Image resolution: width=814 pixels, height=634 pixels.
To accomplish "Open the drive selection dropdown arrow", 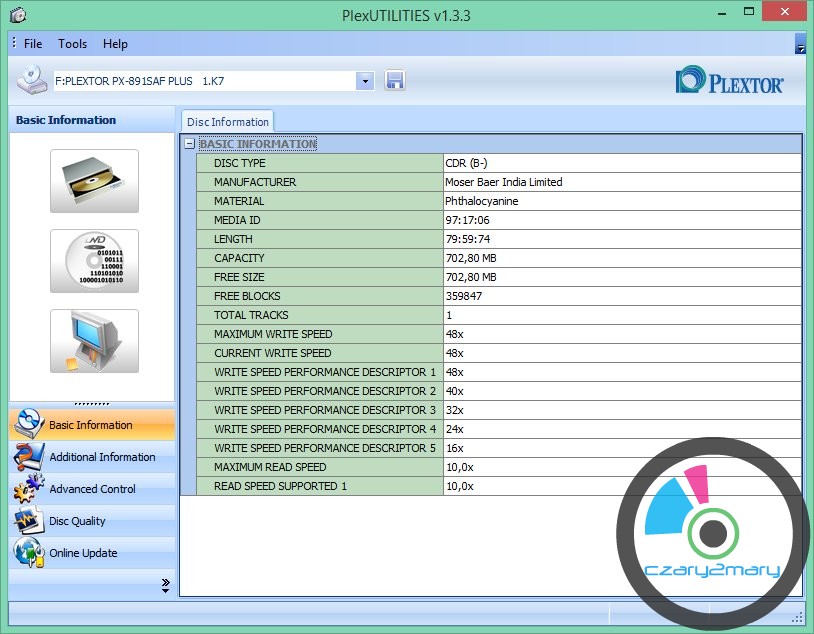I will pyautogui.click(x=365, y=81).
